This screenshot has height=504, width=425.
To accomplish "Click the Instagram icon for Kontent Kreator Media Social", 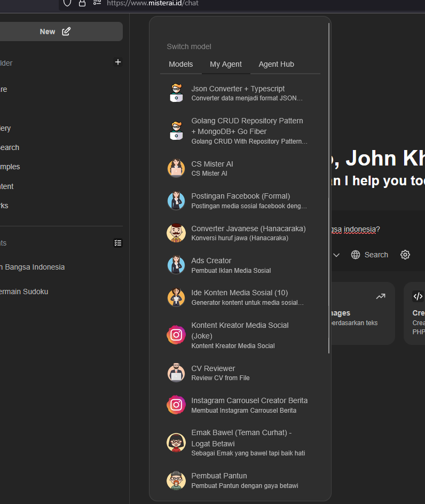I will coord(176,335).
